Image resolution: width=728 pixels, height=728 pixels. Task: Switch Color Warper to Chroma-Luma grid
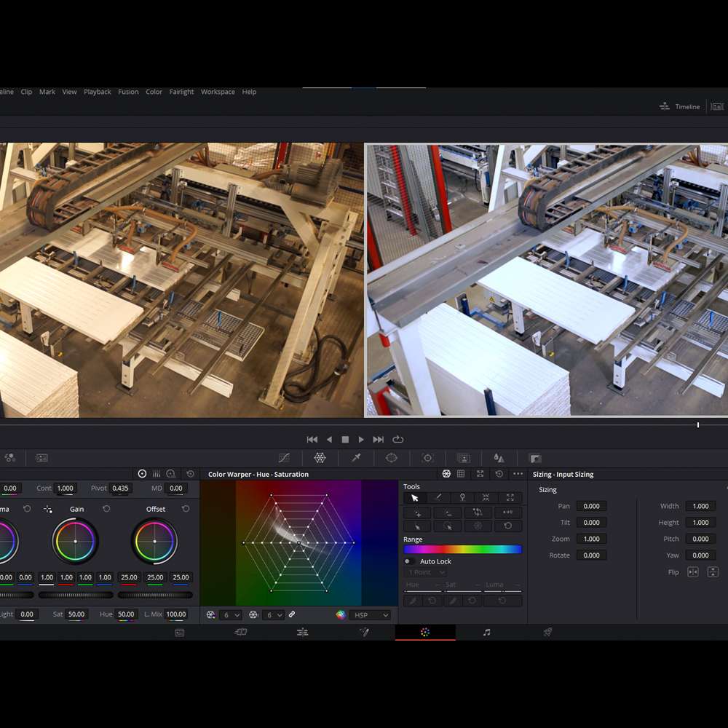[x=461, y=474]
